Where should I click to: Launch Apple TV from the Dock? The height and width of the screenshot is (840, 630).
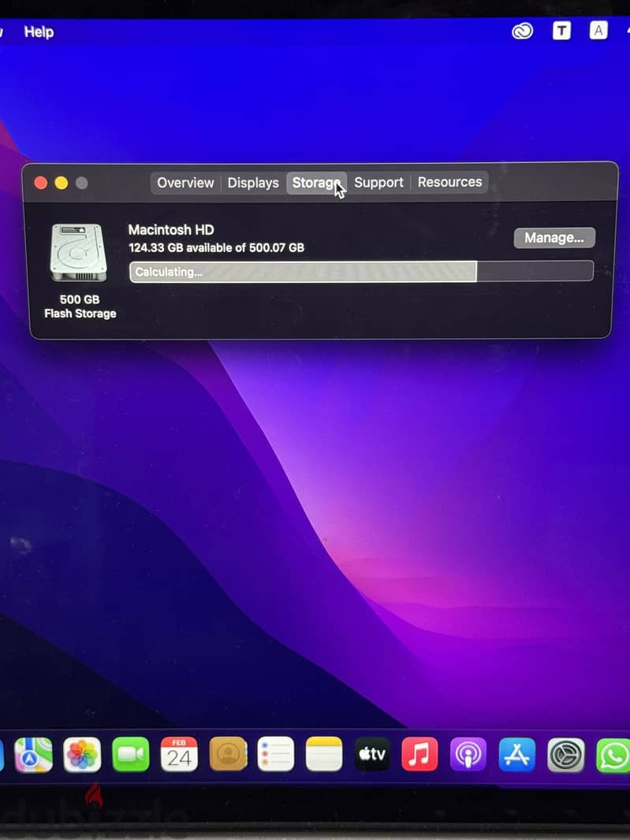372,754
